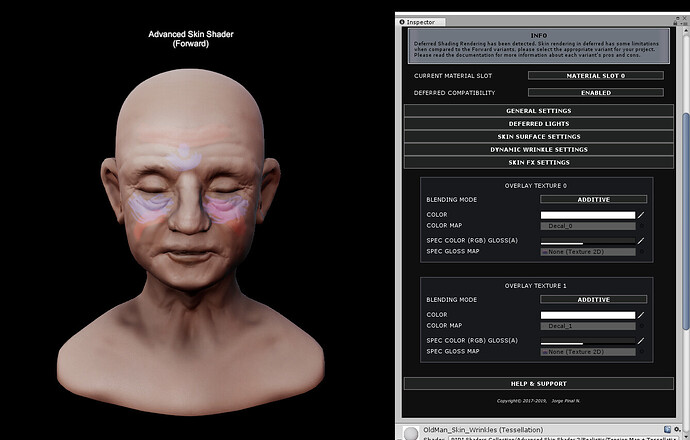Pick color with Overlay Texture 0 Spec Color eyedropper
The height and width of the screenshot is (440, 690).
641,241
